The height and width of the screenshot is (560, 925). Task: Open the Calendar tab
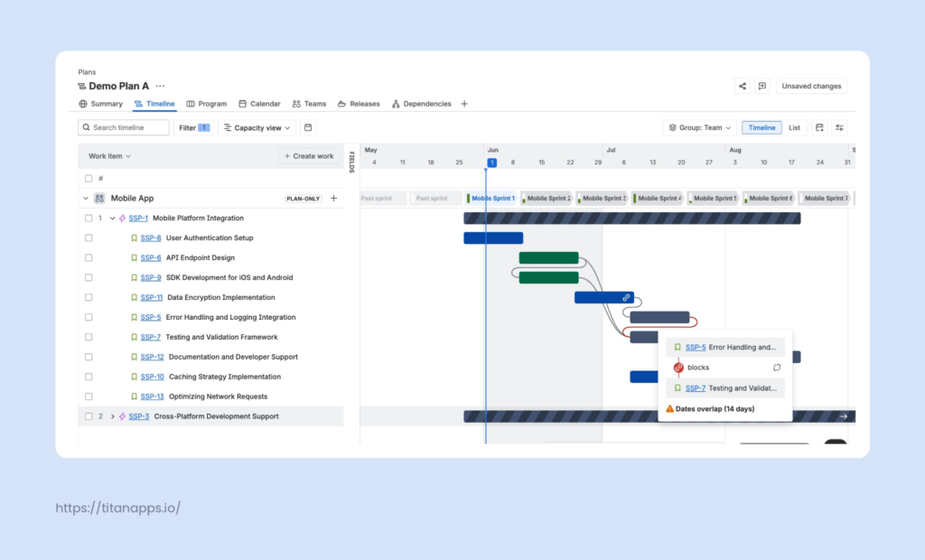point(259,104)
